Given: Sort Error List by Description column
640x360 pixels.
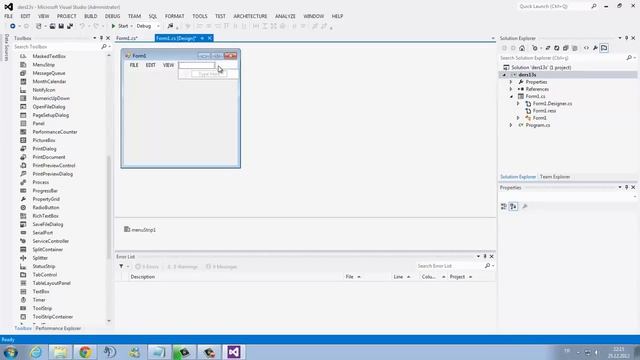Looking at the screenshot, I should (x=143, y=277).
